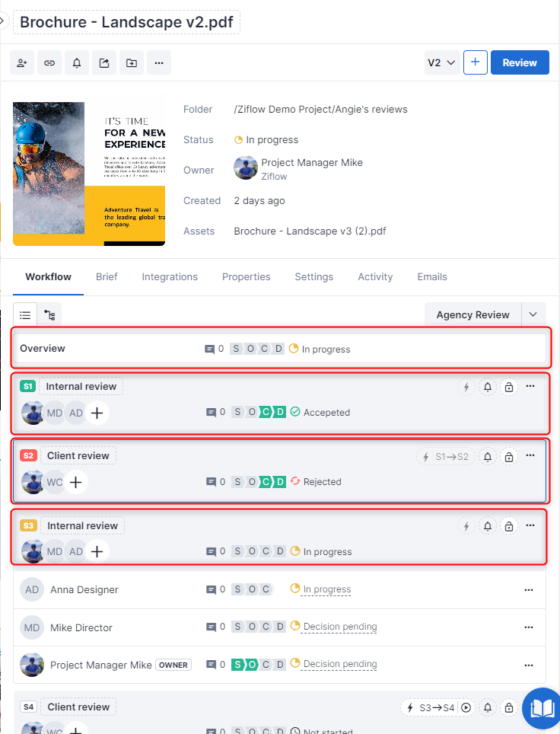Image resolution: width=560 pixels, height=734 pixels.
Task: Open more options for Anna Designer row
Action: [529, 589]
